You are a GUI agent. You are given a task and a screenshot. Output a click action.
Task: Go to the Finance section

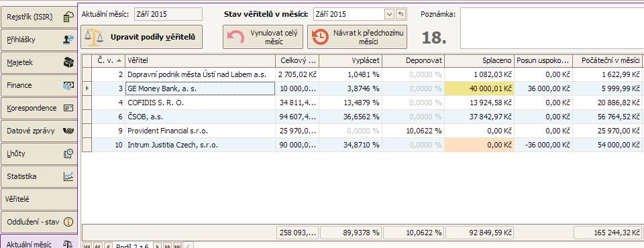[x=39, y=85]
